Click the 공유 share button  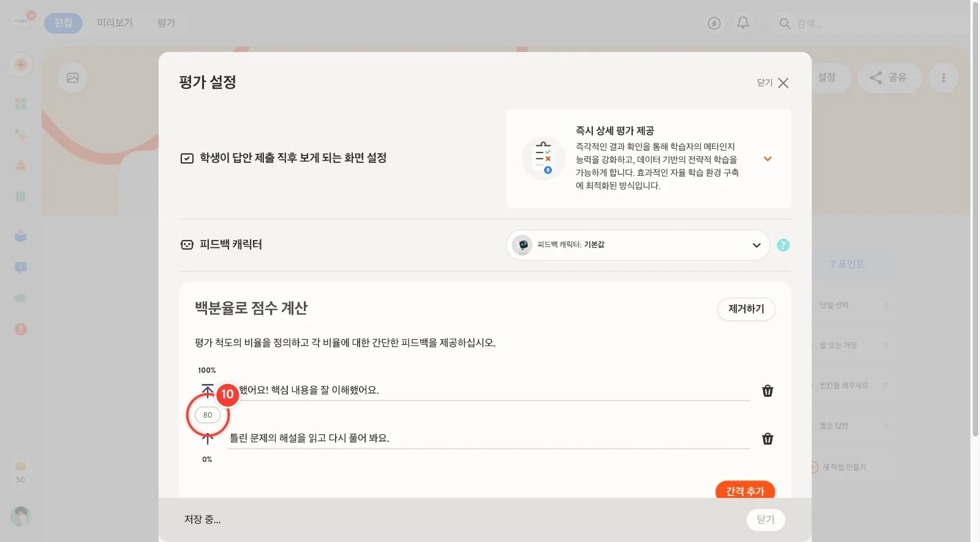coord(889,78)
